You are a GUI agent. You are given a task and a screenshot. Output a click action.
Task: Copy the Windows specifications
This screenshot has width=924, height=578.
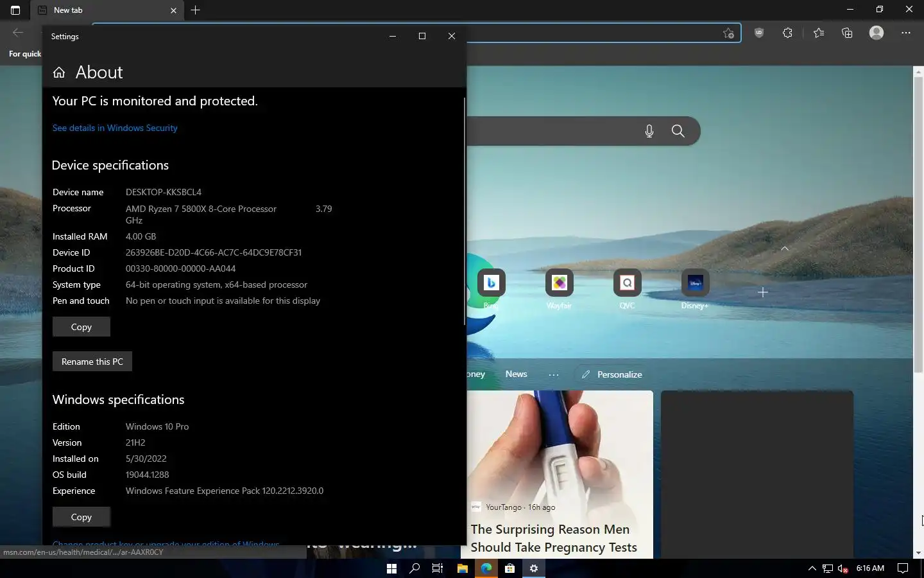81,517
